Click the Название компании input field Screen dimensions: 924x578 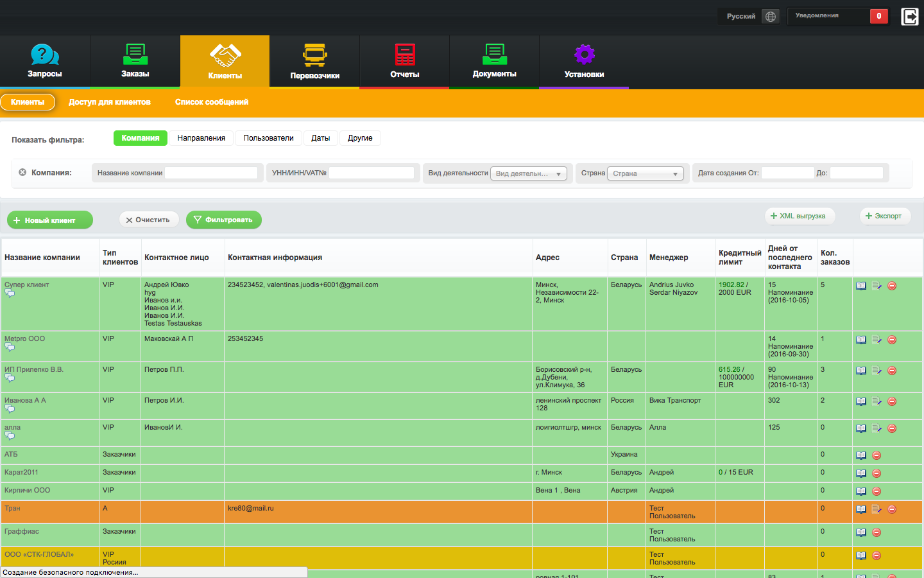pos(211,173)
